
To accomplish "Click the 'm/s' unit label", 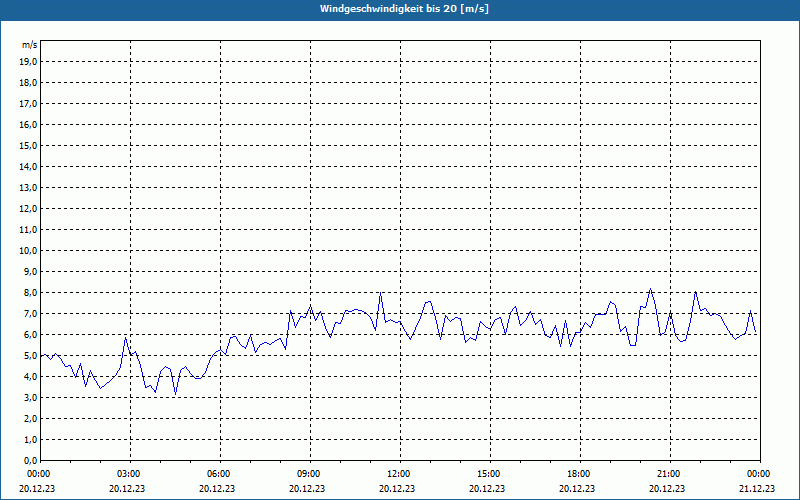I will pos(29,45).
